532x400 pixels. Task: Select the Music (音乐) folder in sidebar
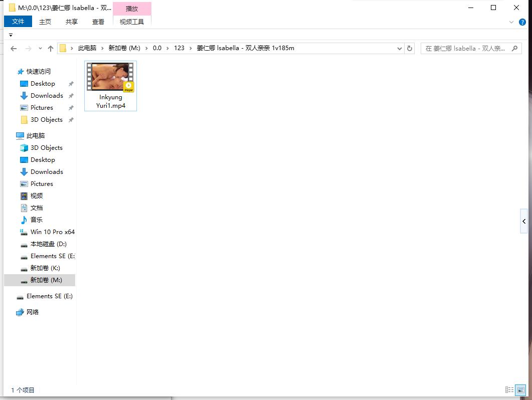36,220
